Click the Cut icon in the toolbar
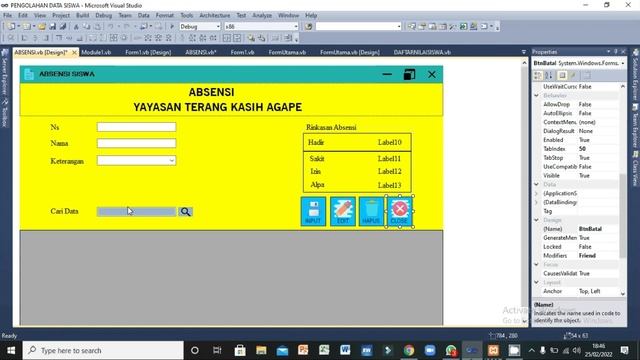 76,27
